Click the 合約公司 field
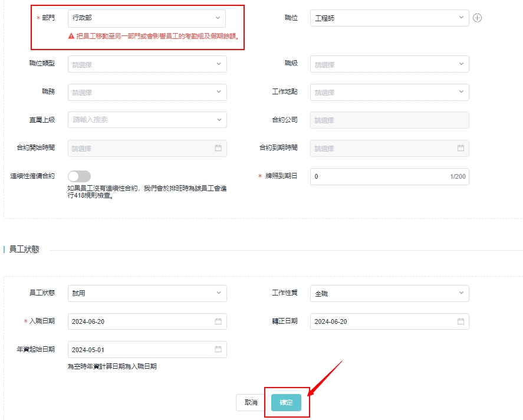 [x=389, y=120]
